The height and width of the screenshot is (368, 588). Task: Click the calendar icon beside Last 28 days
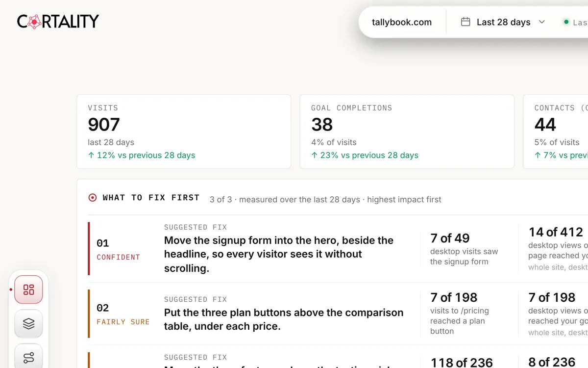465,22
